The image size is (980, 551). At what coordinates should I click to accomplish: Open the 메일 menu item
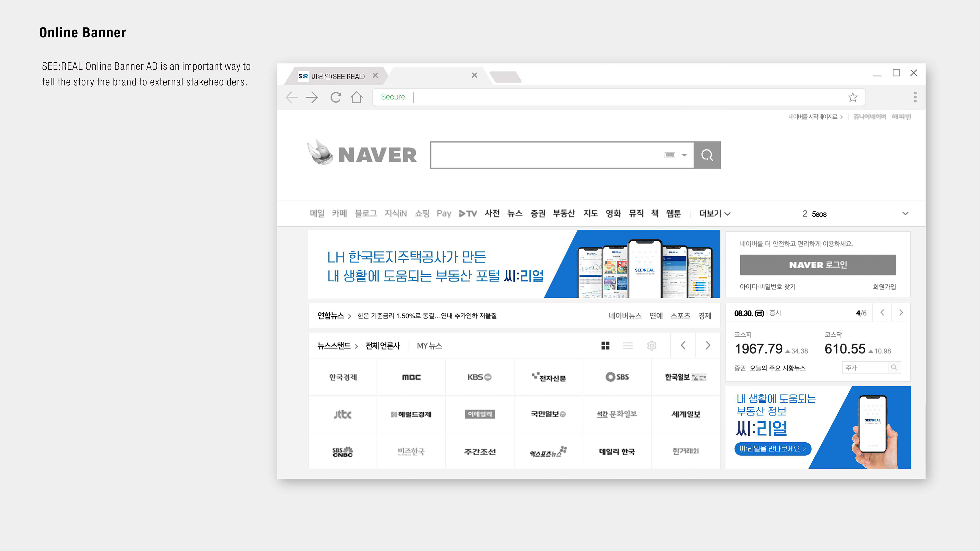317,213
